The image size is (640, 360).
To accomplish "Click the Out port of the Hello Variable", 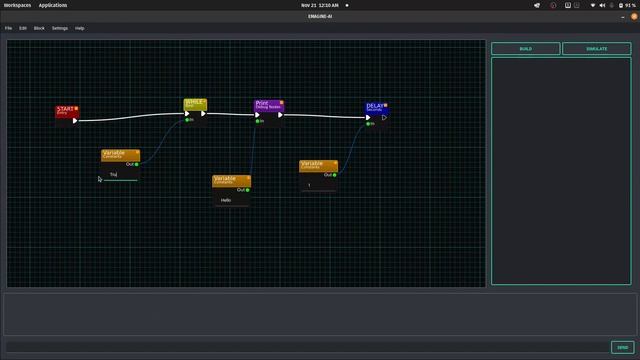I will (247, 190).
